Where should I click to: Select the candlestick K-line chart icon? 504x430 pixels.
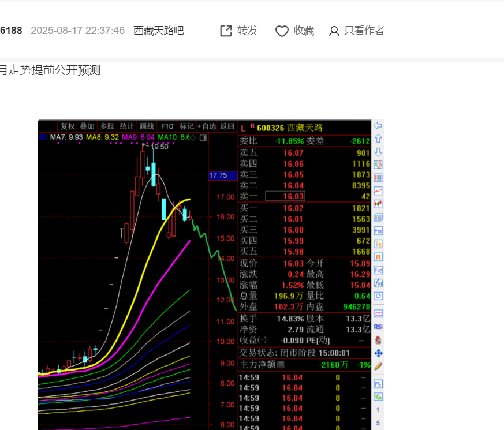(x=378, y=204)
